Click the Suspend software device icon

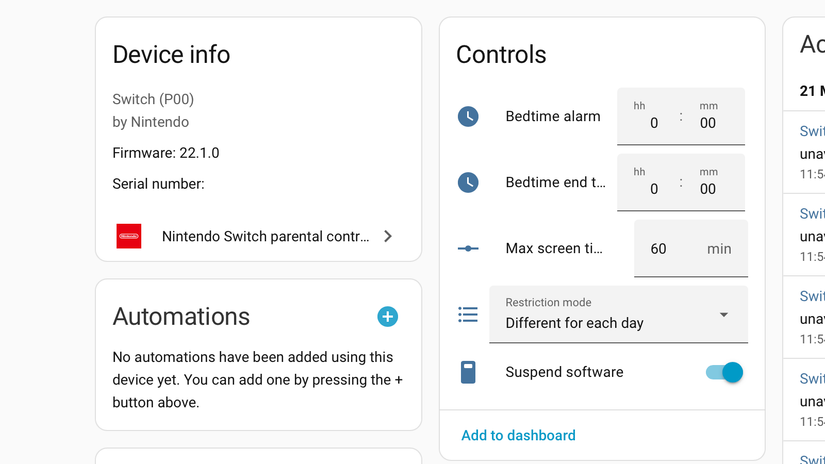tap(468, 372)
